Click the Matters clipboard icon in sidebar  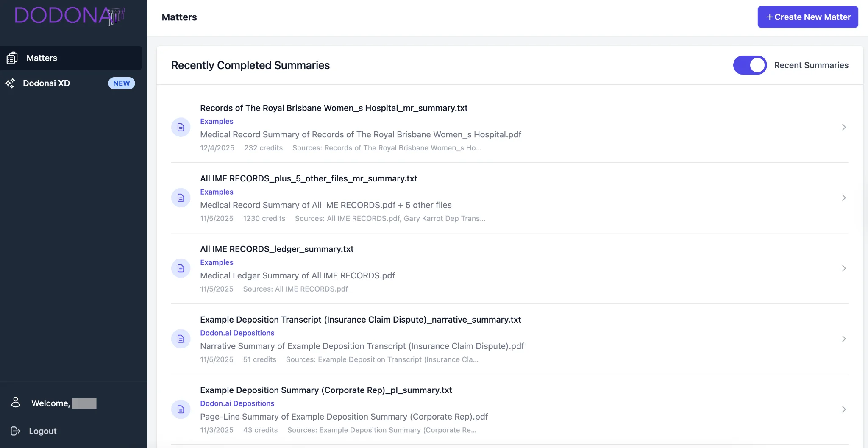[x=12, y=58]
